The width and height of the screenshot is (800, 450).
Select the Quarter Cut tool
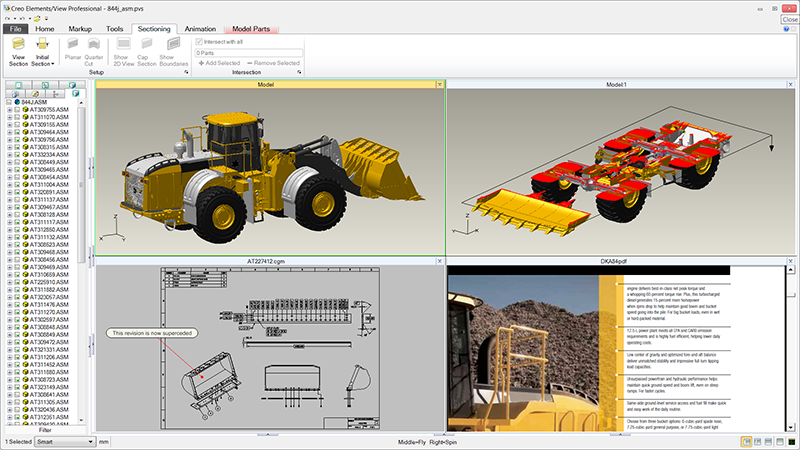(94, 46)
